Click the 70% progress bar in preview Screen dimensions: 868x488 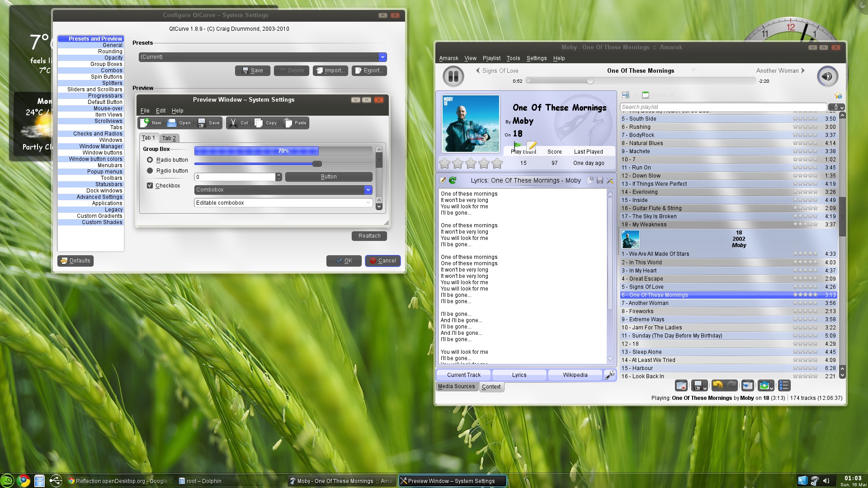click(x=283, y=151)
